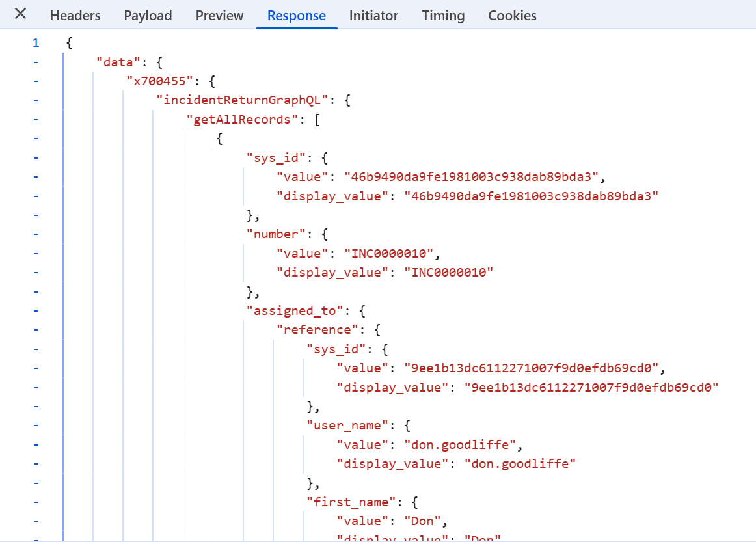Collapse the "reference" object in gutter
This screenshot has height=542, width=756.
(36, 330)
